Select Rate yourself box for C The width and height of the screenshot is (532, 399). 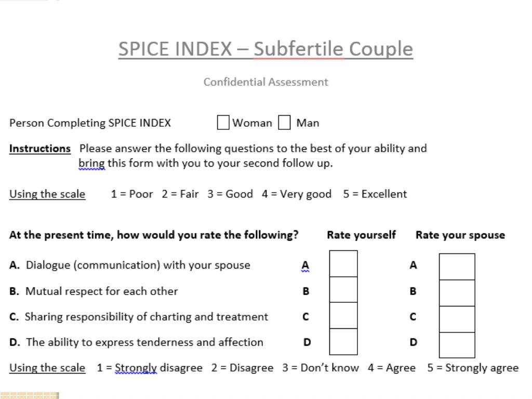pyautogui.click(x=343, y=315)
